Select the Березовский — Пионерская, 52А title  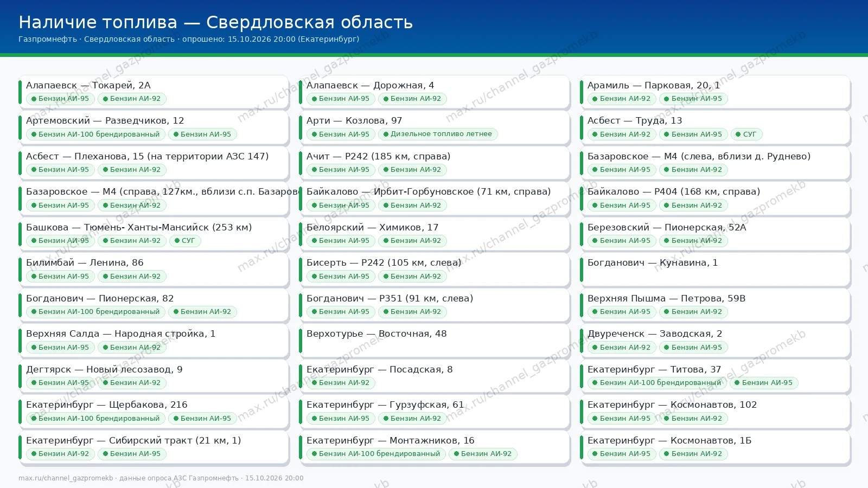pos(667,227)
